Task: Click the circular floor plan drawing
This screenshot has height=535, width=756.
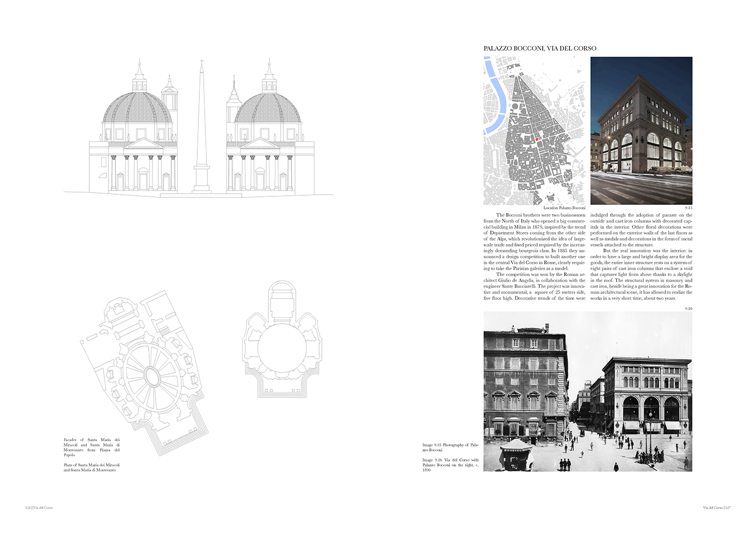Action: coord(282,340)
